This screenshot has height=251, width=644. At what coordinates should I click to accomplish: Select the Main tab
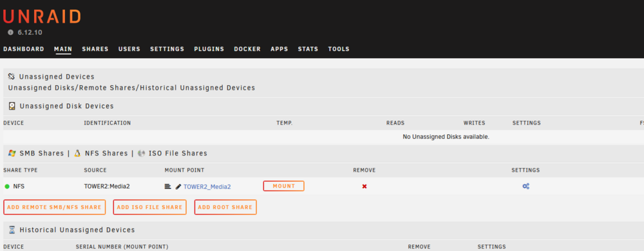[63, 49]
